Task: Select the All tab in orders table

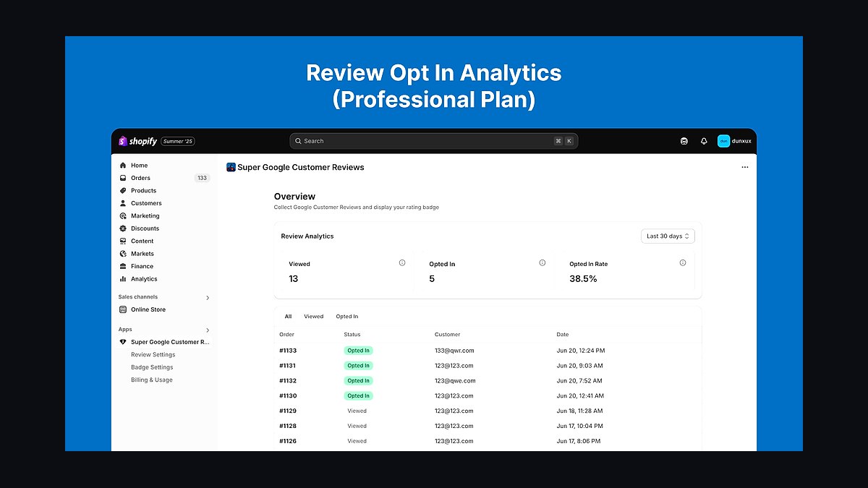Action: pos(288,317)
